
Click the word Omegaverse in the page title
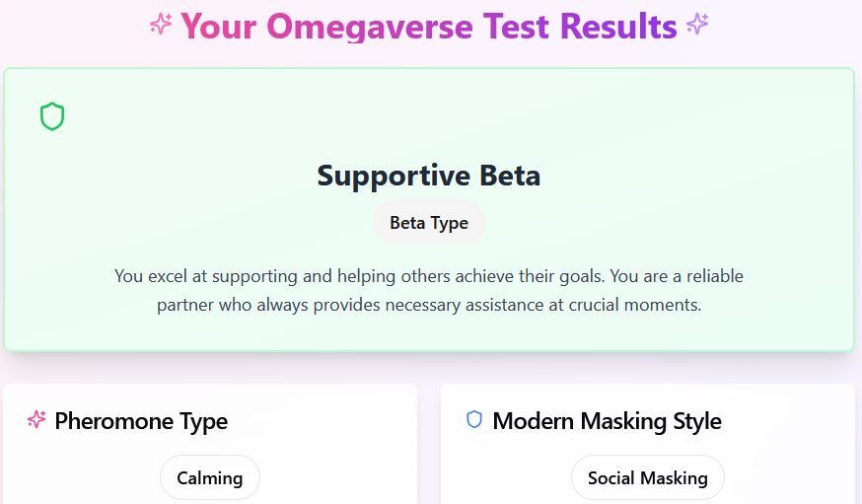(370, 26)
